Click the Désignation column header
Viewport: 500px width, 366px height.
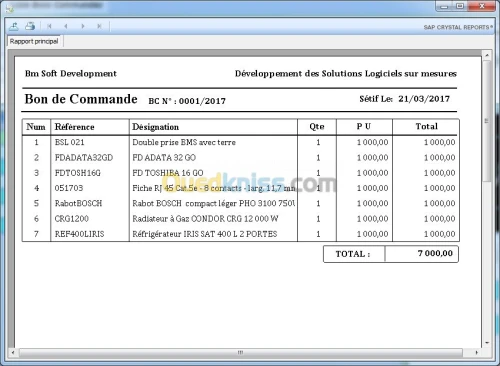point(156,127)
